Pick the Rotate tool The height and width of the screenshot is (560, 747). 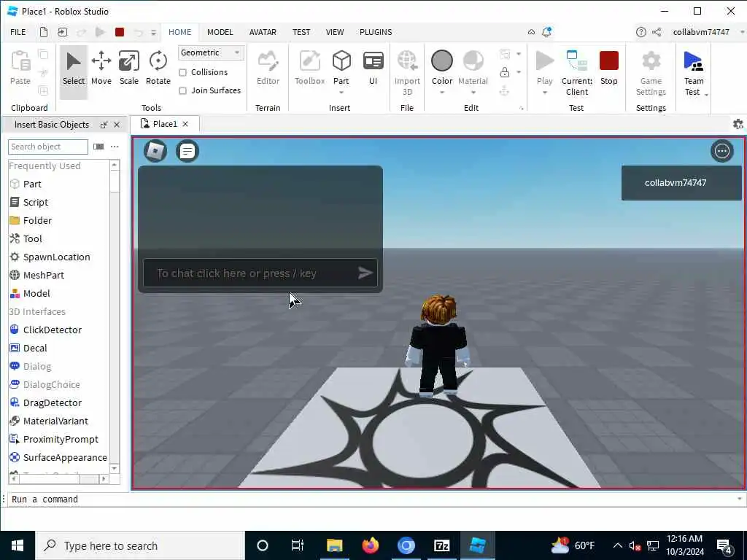158,69
